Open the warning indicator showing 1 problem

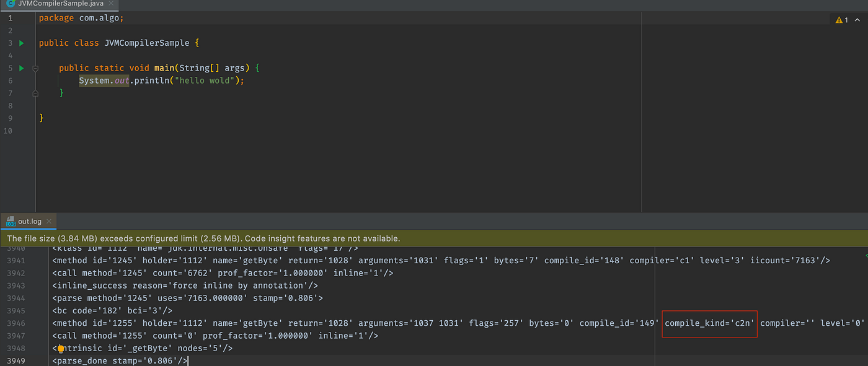(x=842, y=20)
